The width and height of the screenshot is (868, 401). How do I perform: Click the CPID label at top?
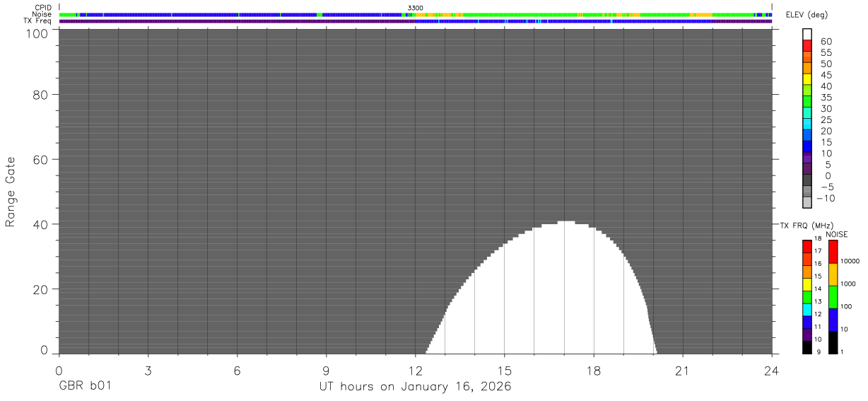pyautogui.click(x=43, y=8)
